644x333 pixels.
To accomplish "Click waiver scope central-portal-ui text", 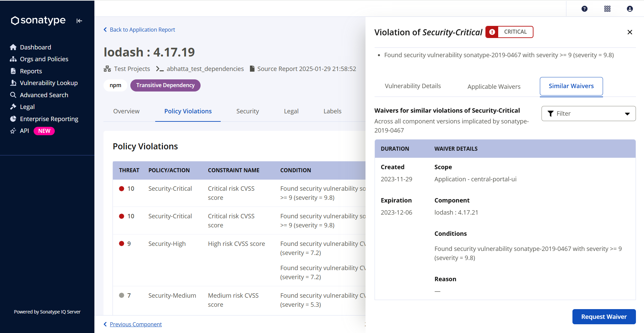I will 475,179.
